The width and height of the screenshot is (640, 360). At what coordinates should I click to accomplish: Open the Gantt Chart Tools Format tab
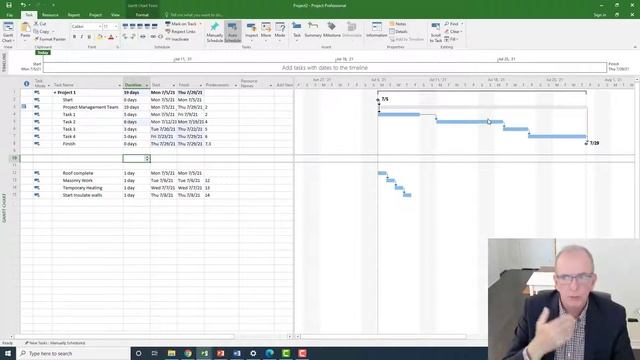(x=142, y=15)
